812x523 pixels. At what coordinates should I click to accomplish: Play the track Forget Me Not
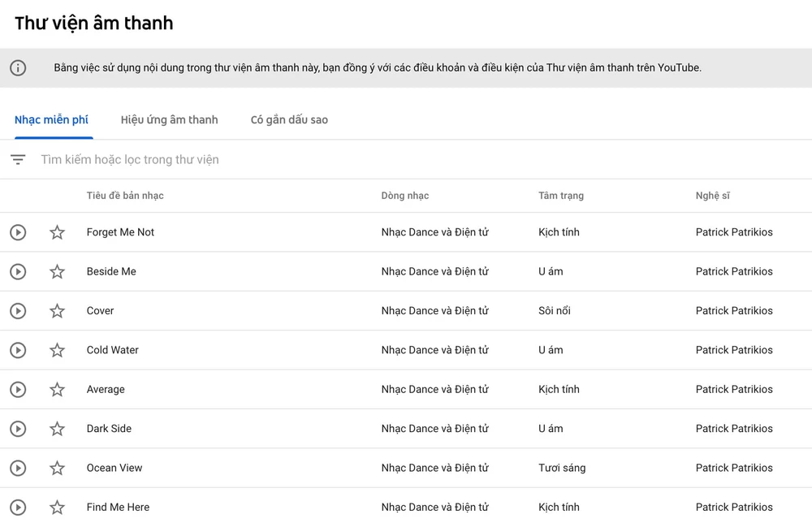point(18,232)
